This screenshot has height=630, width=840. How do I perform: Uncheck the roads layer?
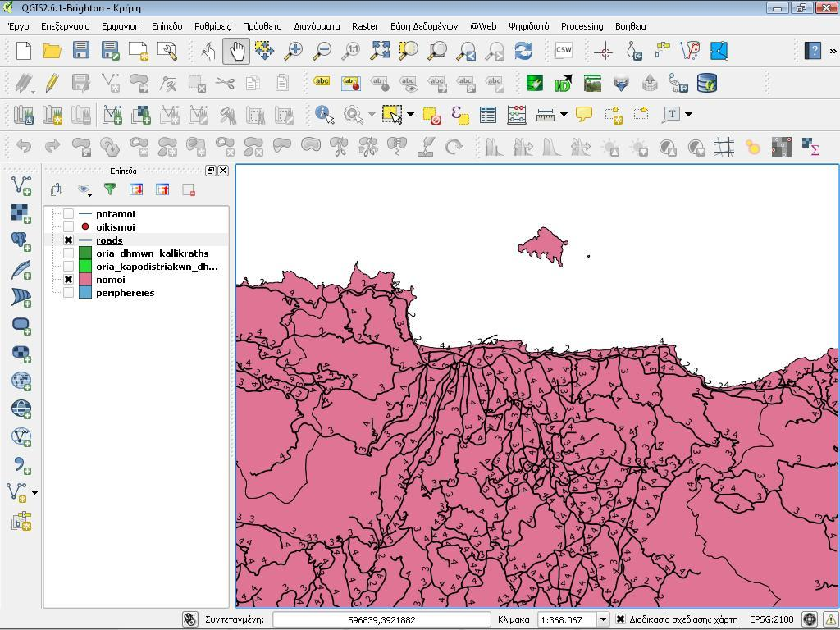[x=68, y=240]
